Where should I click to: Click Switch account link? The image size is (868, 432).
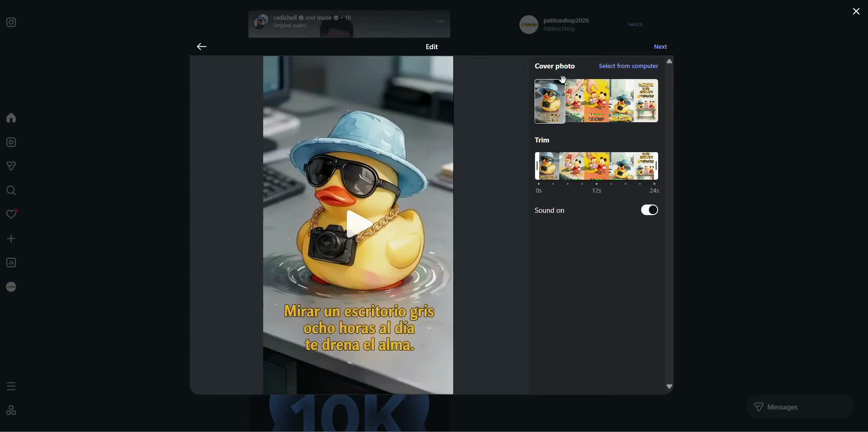click(x=635, y=24)
